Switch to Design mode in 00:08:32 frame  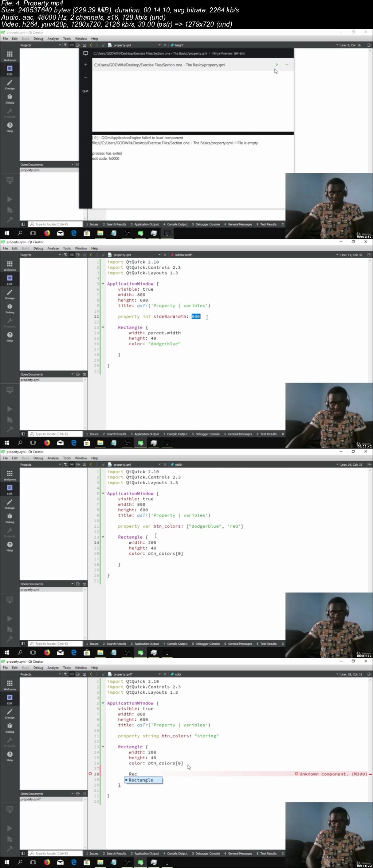click(10, 504)
